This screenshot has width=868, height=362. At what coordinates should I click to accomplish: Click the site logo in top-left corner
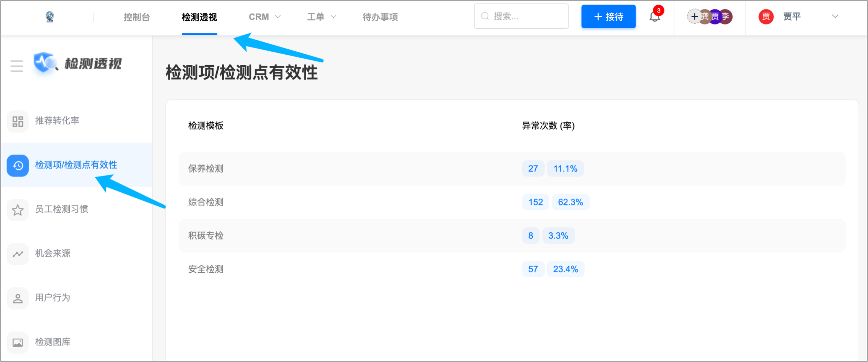click(50, 17)
